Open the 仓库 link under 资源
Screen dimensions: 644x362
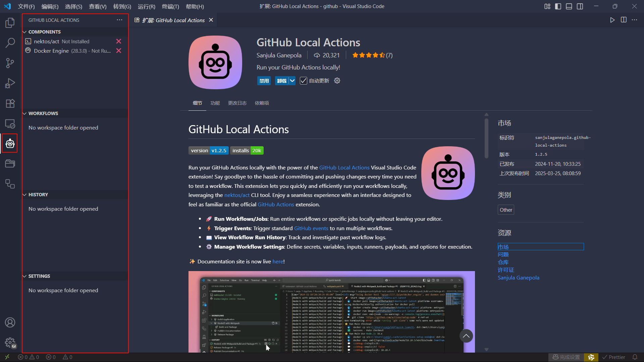point(503,262)
